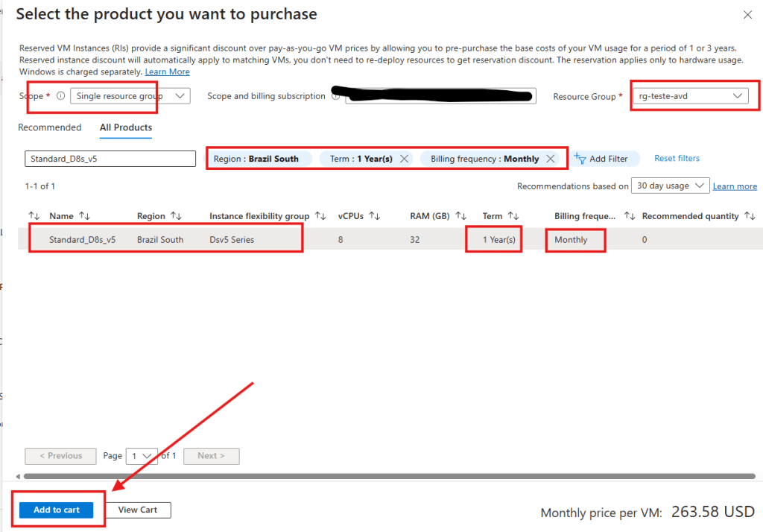Select the All Products tab
763x532 pixels.
(126, 127)
